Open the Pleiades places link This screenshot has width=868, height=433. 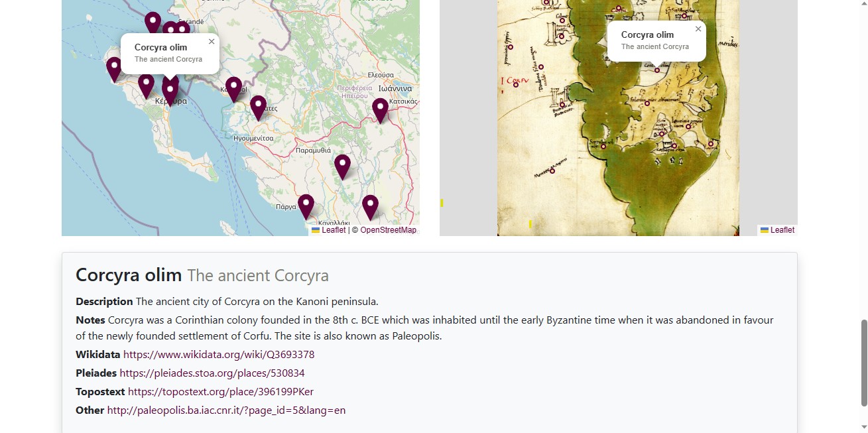click(x=212, y=373)
